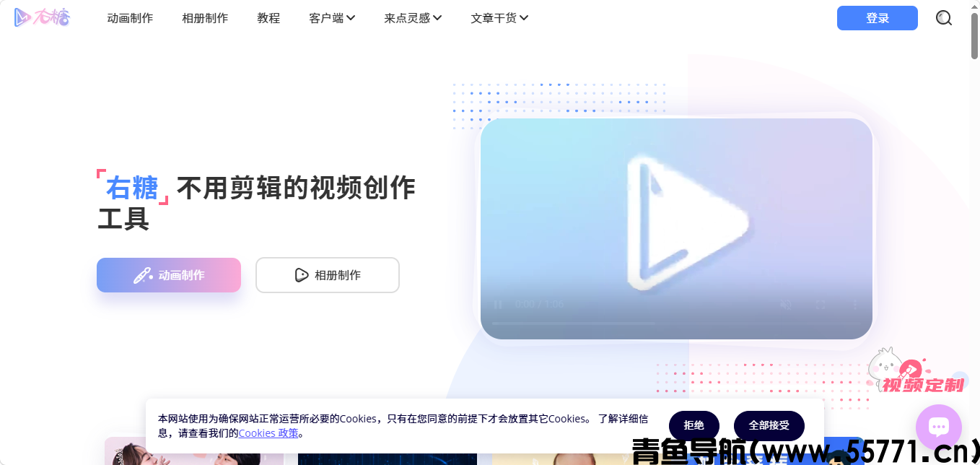
Task: Start with the gradient 动画制作 button
Action: (x=169, y=275)
